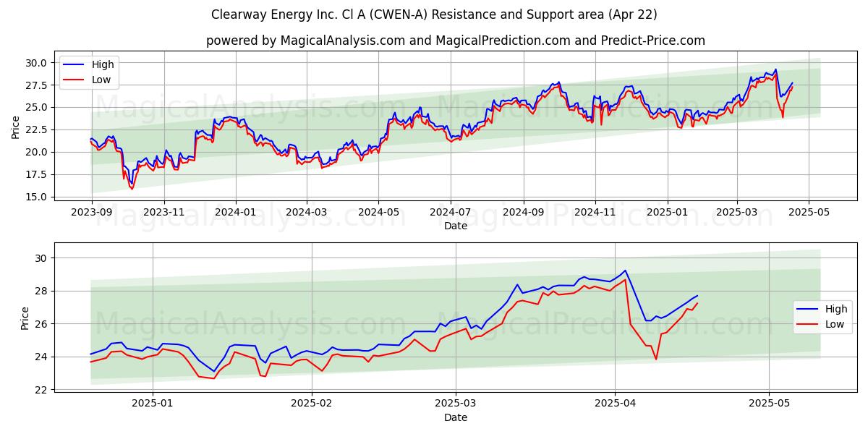Click the '2023-09' tick on top chart
The height and width of the screenshot is (434, 868).
click(91, 213)
